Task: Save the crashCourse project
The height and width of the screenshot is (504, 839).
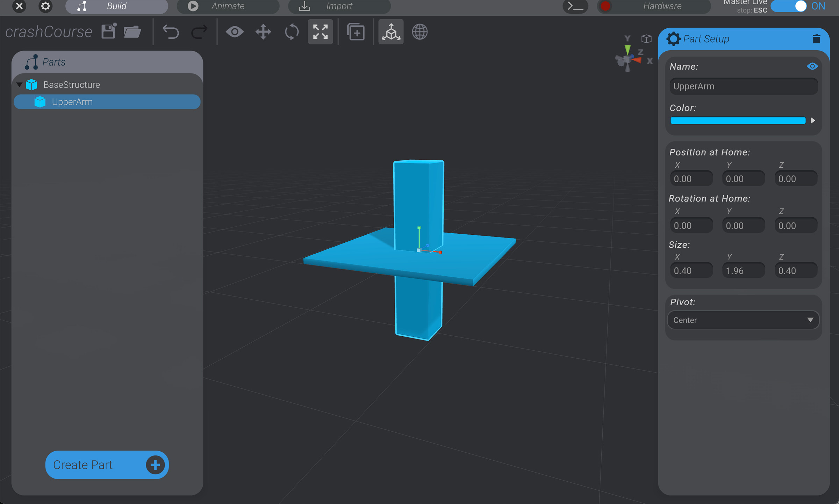Action: pos(108,31)
